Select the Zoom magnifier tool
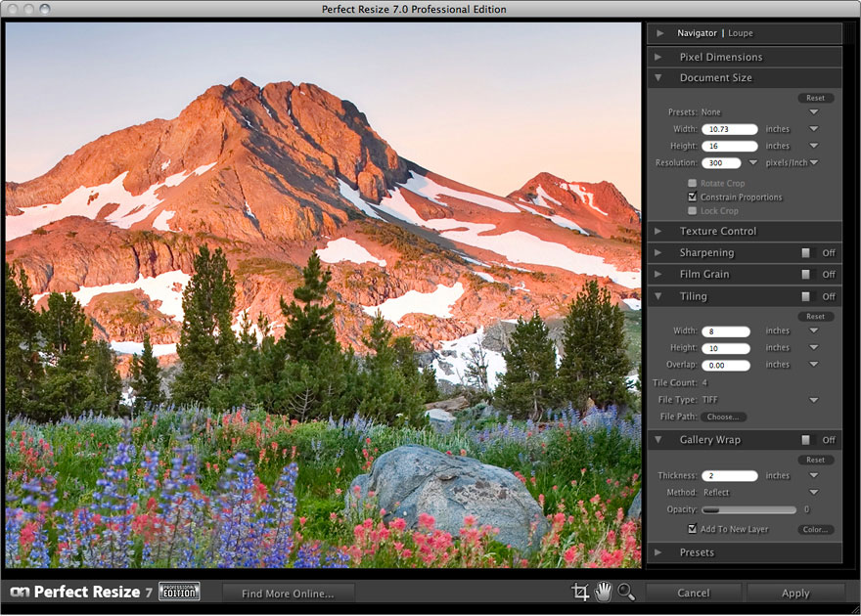The image size is (861, 616). pos(626,593)
